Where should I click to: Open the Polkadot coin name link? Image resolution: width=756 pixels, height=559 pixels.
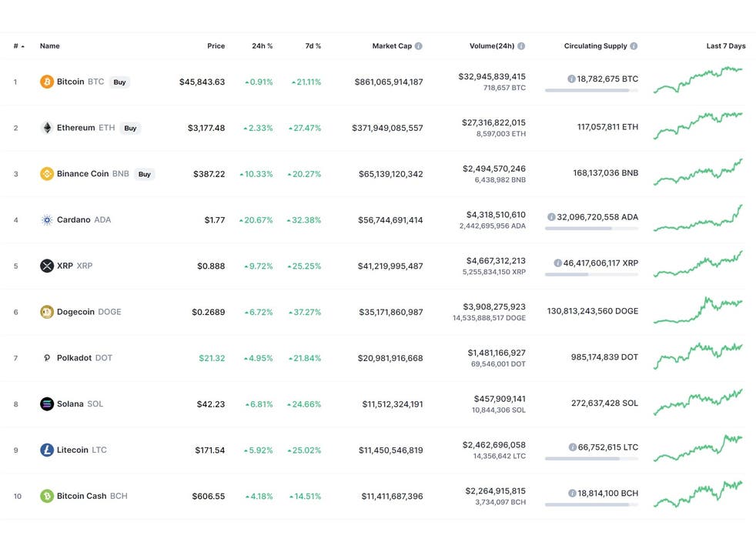point(74,358)
